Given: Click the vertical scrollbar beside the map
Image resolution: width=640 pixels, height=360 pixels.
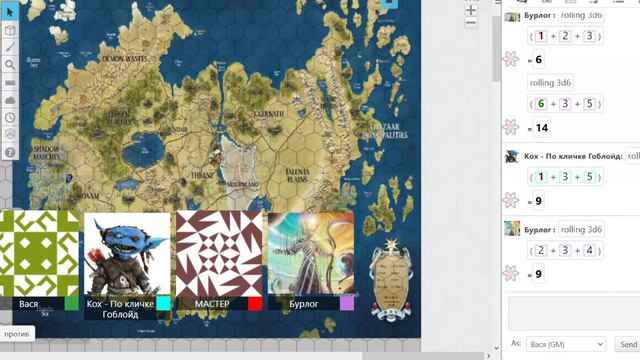Looking at the screenshot, I should coord(496,49).
